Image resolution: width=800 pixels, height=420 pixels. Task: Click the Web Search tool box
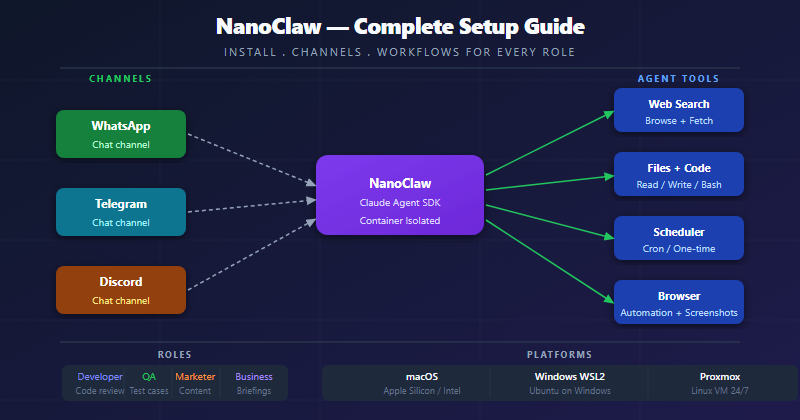click(x=679, y=110)
